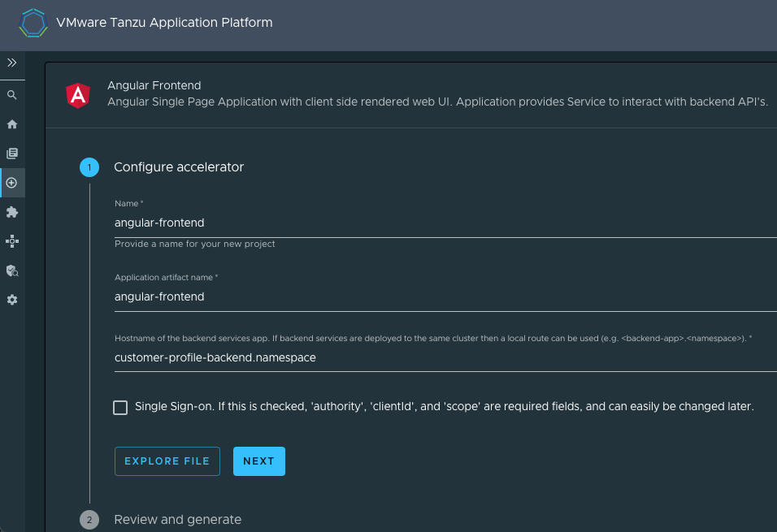Viewport: 777px width, 532px height.
Task: Open search from the sidebar
Action: pos(12,95)
